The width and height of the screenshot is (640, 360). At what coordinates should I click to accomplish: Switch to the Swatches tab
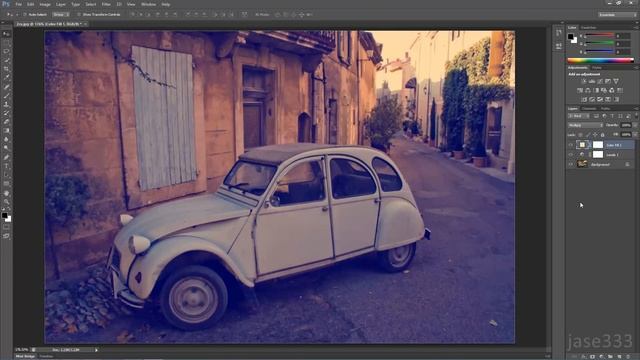589,28
